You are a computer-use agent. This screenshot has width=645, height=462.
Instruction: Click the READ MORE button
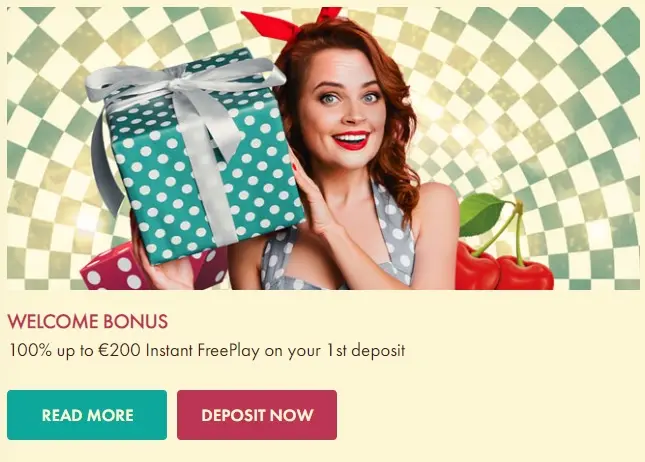(87, 415)
